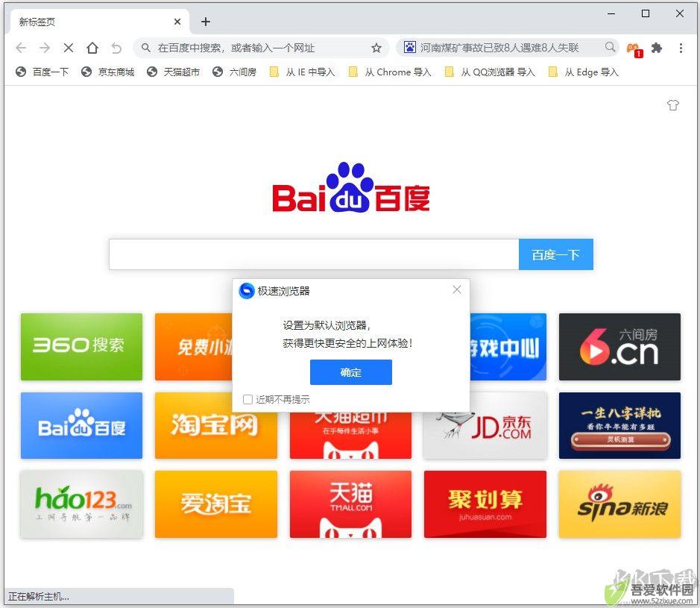Go back with the back arrow

tap(21, 48)
